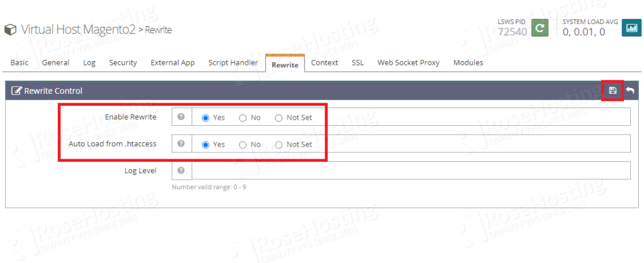Select Yes for Auto Load from .htaccess

click(205, 145)
